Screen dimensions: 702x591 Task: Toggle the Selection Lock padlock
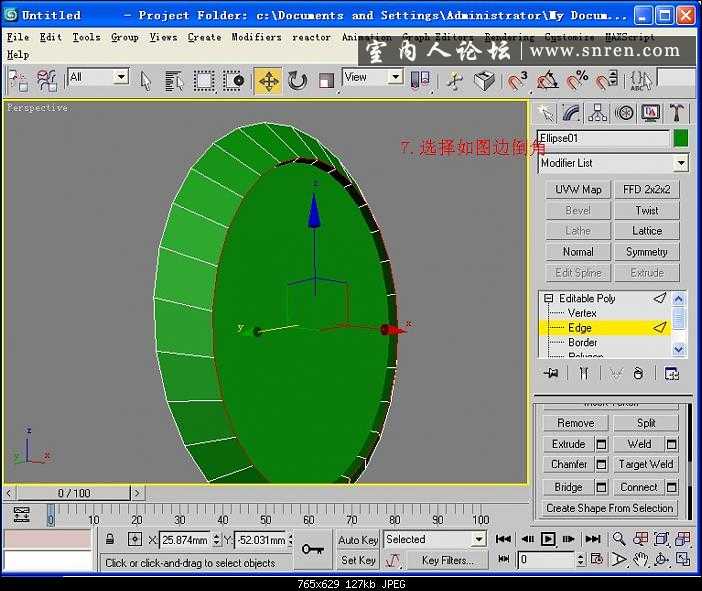[x=111, y=540]
